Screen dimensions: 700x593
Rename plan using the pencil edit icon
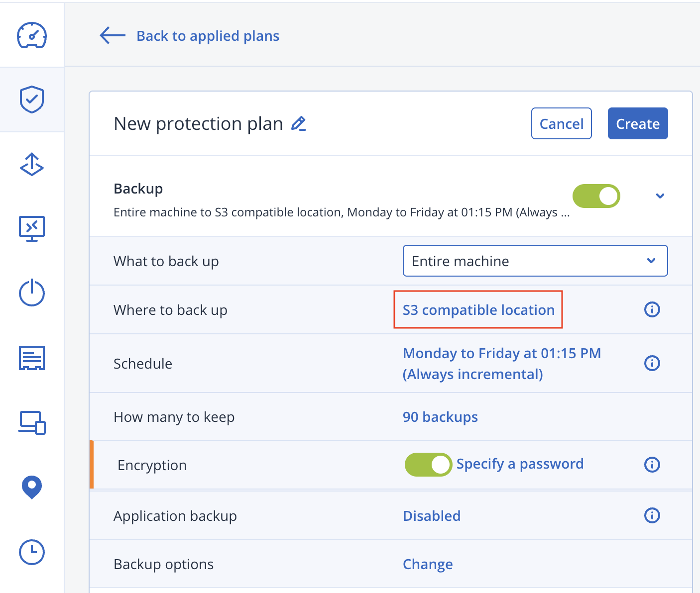[x=299, y=123]
